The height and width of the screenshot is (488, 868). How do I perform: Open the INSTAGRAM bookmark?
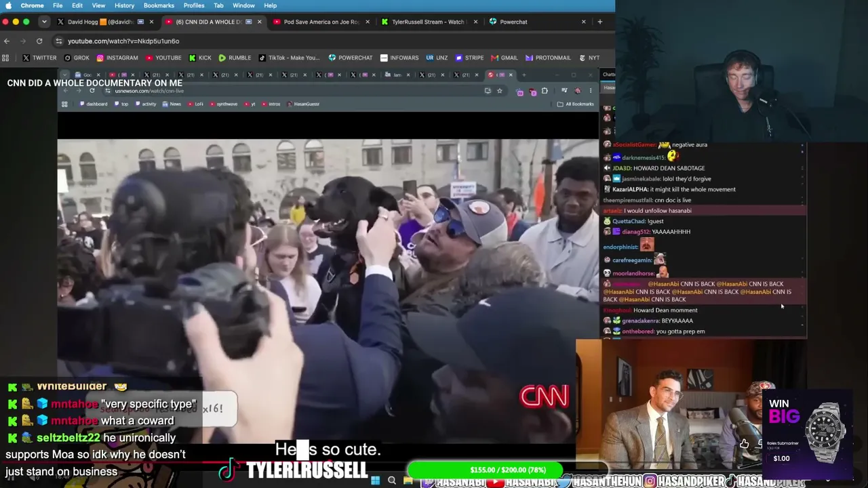click(117, 58)
